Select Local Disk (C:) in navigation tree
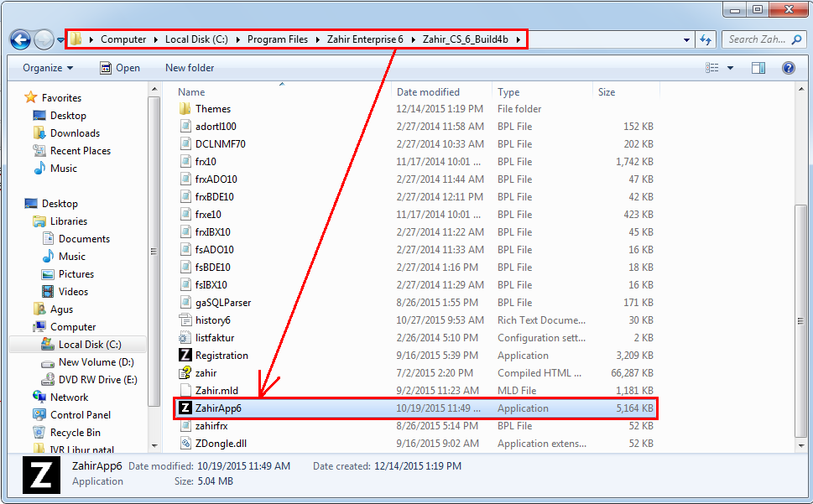The width and height of the screenshot is (813, 504). click(x=90, y=345)
